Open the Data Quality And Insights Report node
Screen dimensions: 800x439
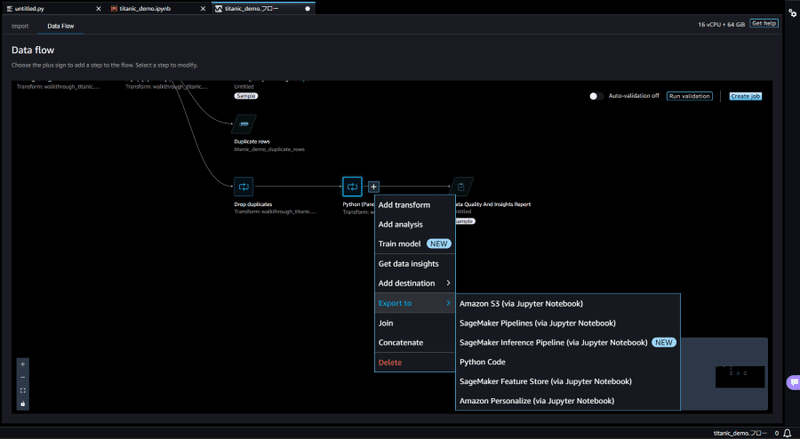[461, 186]
